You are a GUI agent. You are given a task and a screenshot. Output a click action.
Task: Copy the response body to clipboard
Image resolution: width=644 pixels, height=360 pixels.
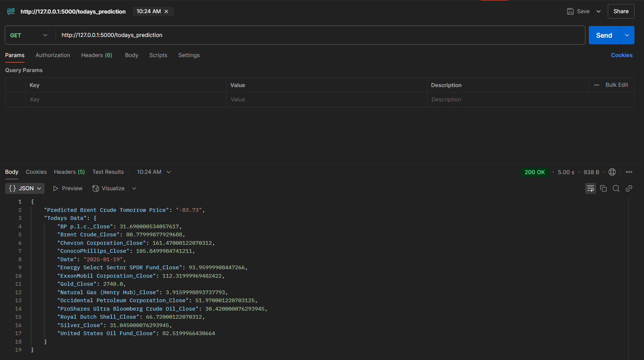tap(603, 188)
